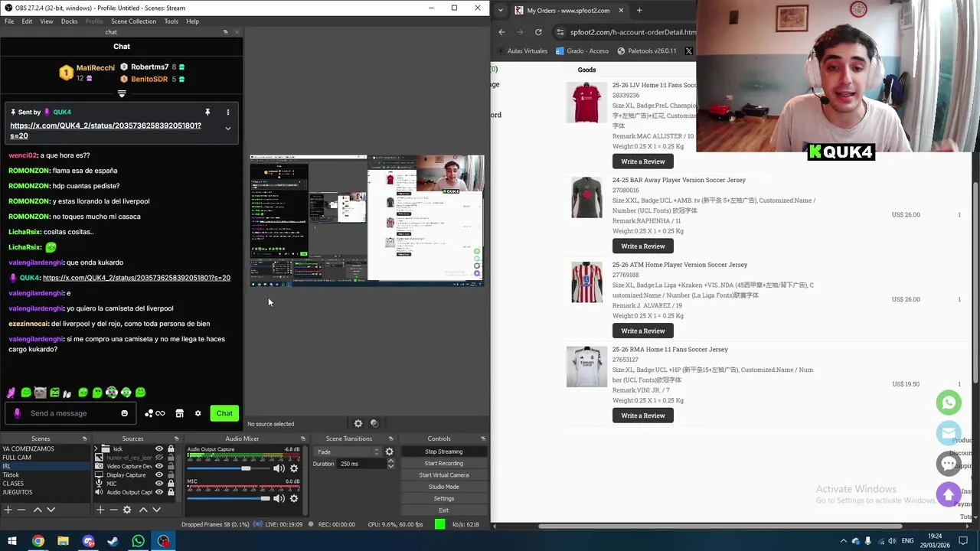
Task: Pop out the Audio Mixer dock
Action: click(303, 439)
